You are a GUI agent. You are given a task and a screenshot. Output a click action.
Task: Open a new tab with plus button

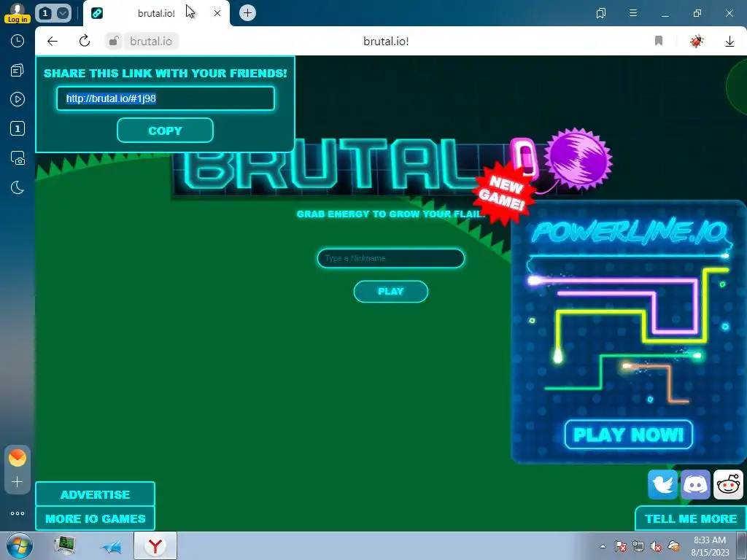coord(247,13)
